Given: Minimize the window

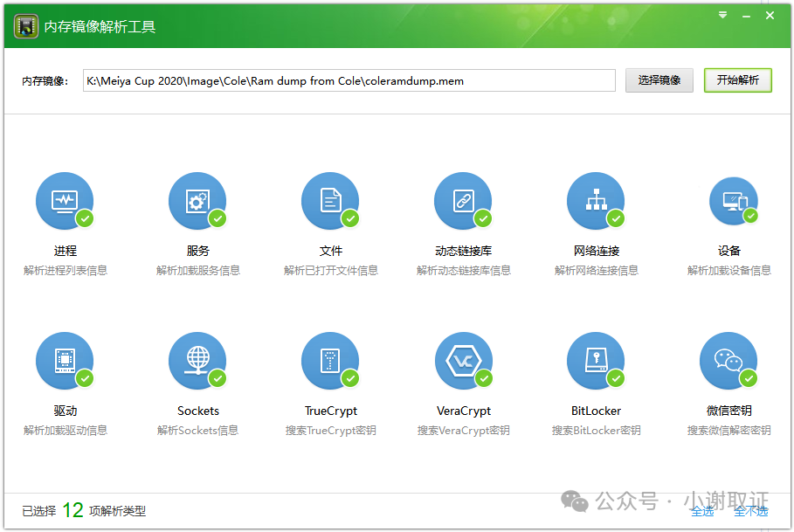Looking at the screenshot, I should tap(746, 17).
